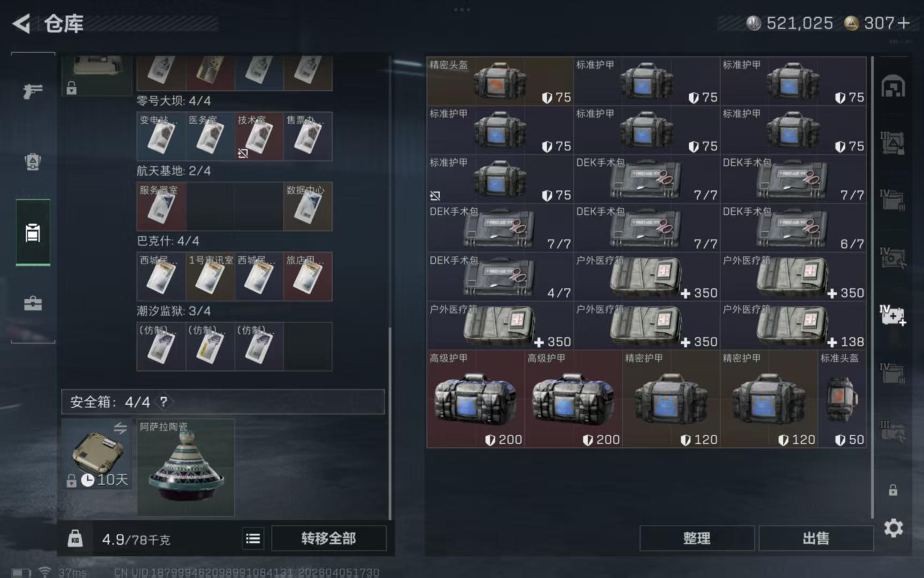Go back using the arrow beside 仓库
924x578 pixels.
click(21, 24)
